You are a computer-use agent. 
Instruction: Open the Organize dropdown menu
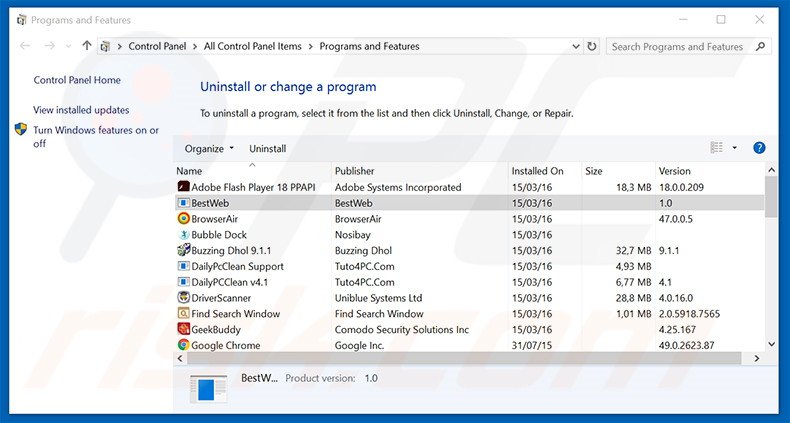point(210,149)
